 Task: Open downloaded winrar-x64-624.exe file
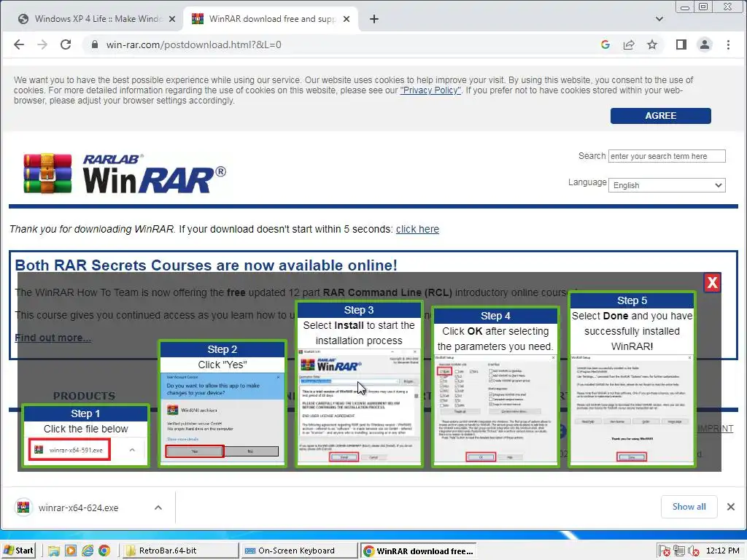click(x=79, y=507)
